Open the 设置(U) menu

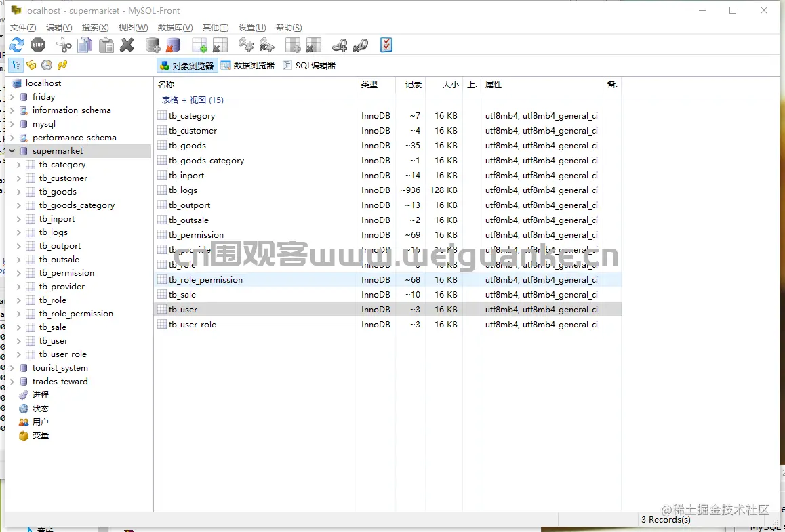[252, 28]
